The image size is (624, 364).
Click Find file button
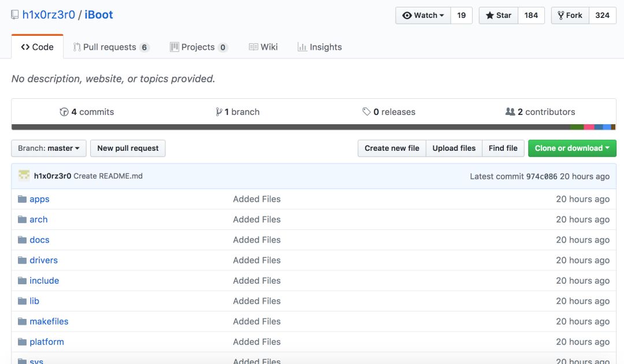point(503,148)
